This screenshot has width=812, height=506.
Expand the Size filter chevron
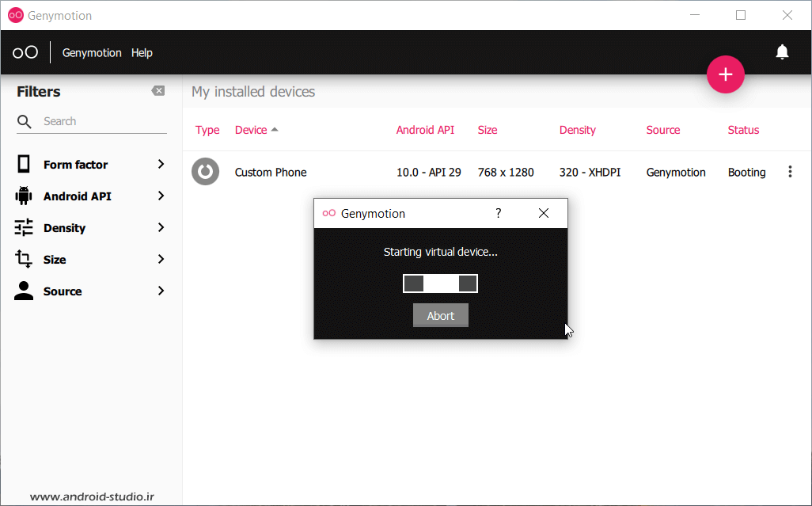point(161,259)
